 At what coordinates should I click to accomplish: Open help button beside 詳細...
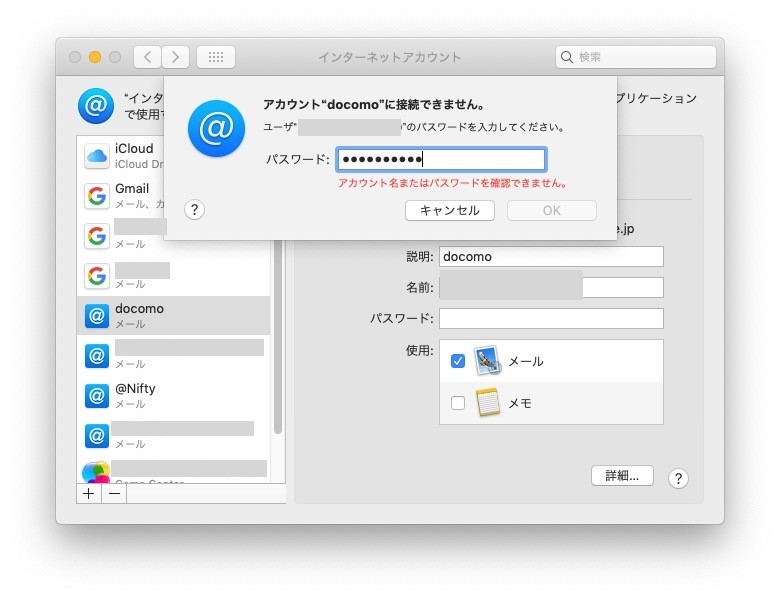(678, 479)
